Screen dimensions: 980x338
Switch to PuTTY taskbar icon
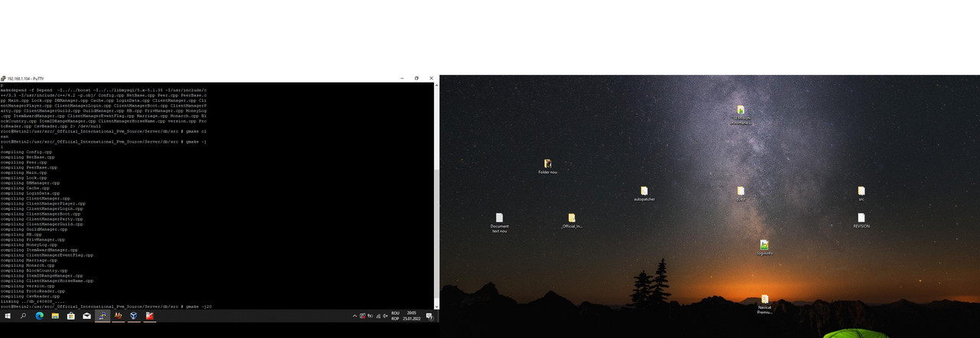coord(103,316)
